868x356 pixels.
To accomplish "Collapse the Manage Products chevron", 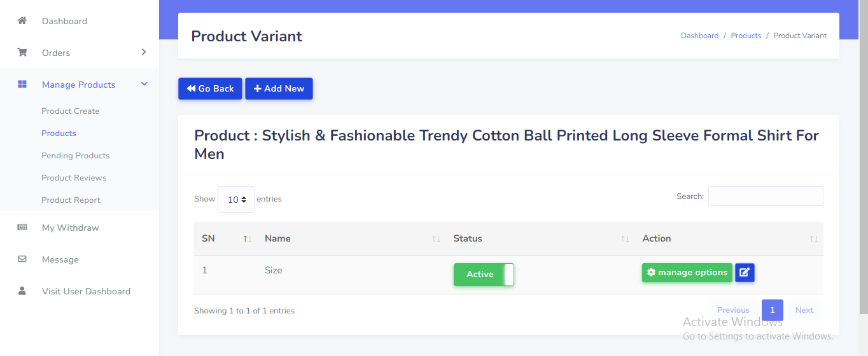I will (144, 84).
